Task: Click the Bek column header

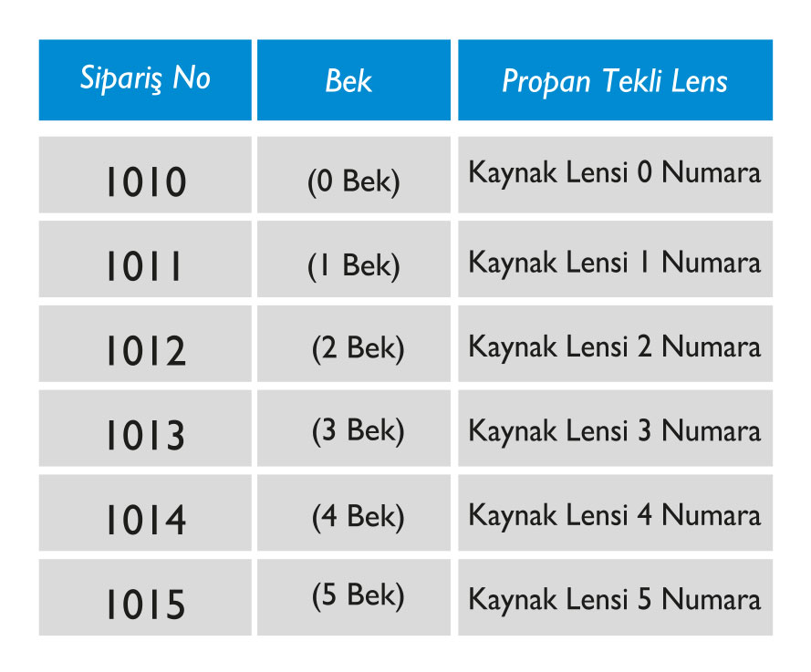Action: (353, 80)
